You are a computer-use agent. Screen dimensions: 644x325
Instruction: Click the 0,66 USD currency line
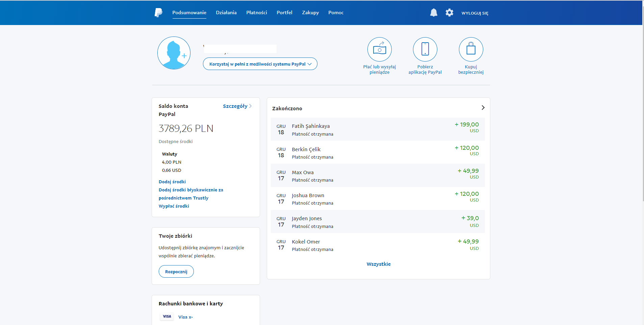(x=172, y=170)
